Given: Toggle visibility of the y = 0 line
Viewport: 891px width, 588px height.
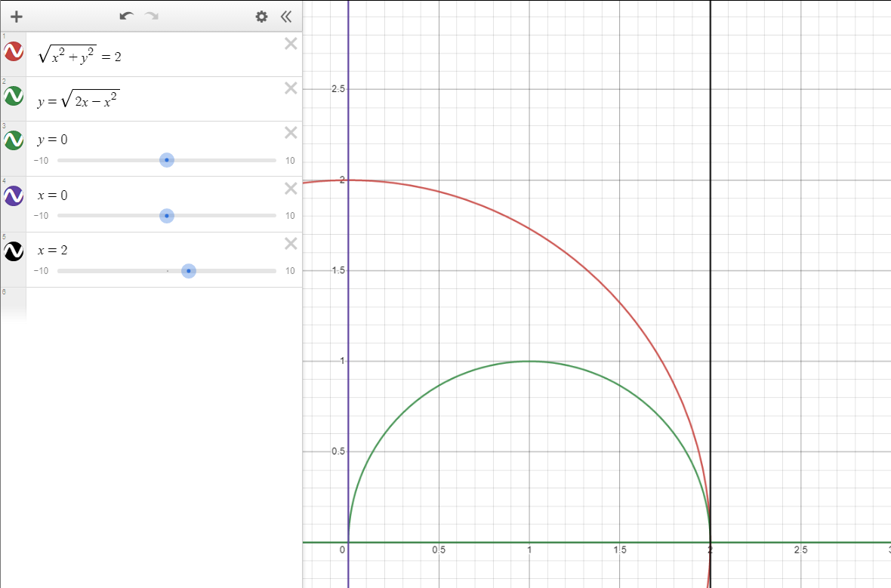Looking at the screenshot, I should point(14,140).
